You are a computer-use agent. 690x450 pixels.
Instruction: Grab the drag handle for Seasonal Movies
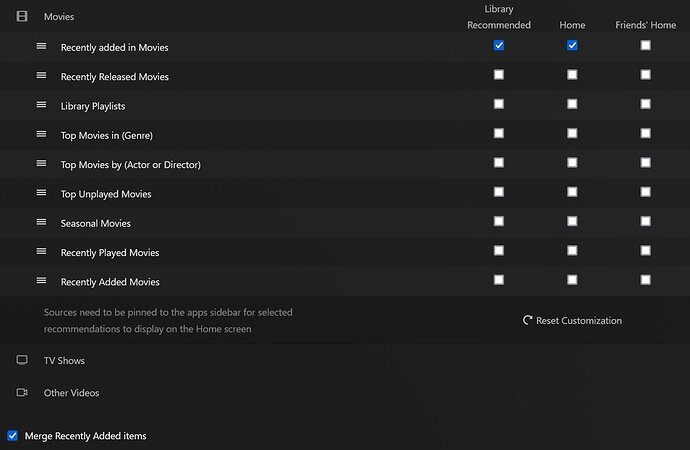pos(41,222)
